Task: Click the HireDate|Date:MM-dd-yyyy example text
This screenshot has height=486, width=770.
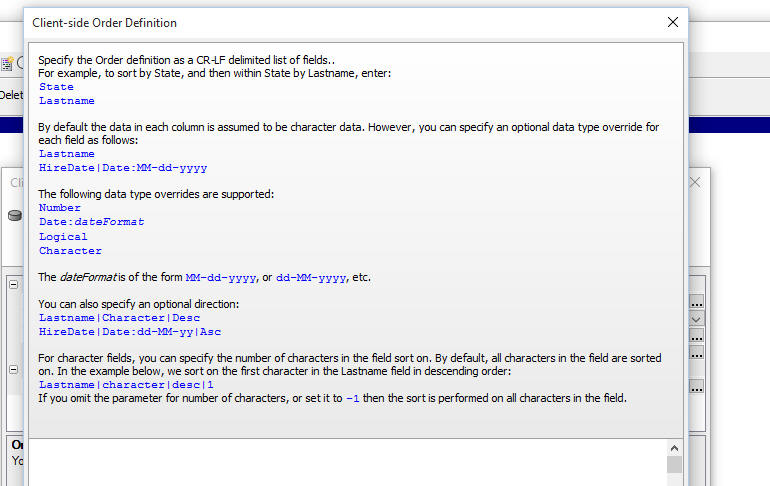Action: [x=123, y=168]
